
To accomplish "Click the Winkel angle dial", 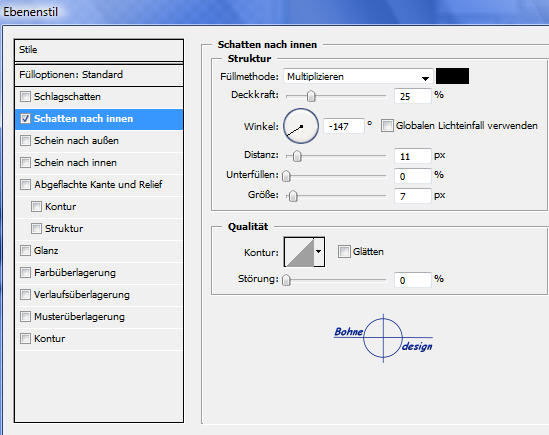I will (x=301, y=126).
